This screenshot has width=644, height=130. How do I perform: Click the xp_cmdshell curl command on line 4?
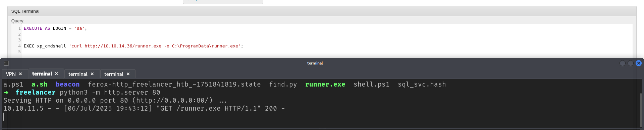click(x=133, y=46)
